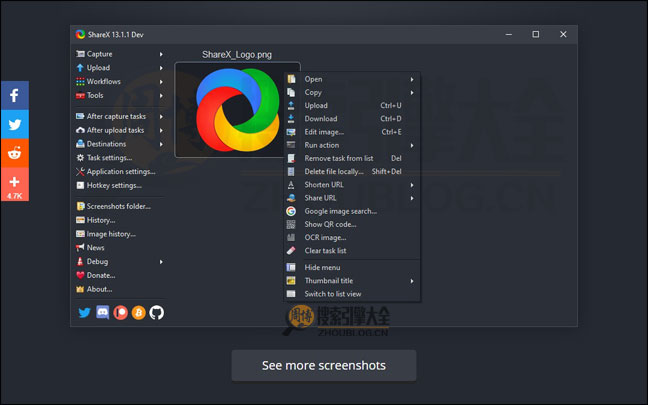This screenshot has width=648, height=405.
Task: Click the After upload tasks cloud icon
Action: [x=80, y=130]
